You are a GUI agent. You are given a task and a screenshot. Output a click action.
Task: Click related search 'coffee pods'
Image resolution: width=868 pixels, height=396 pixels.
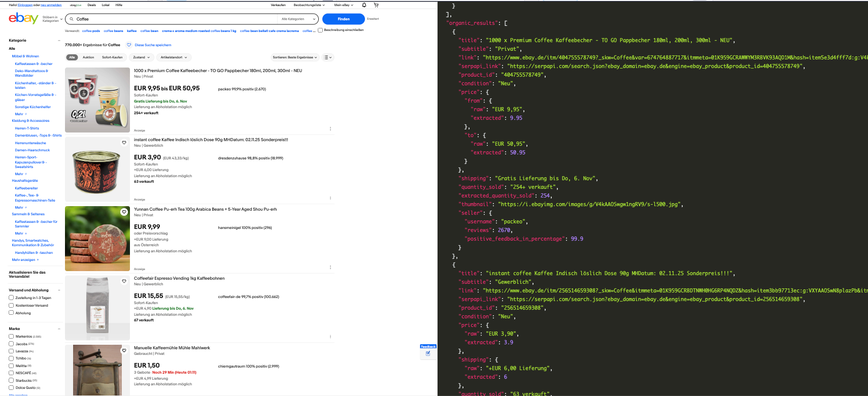click(x=91, y=31)
